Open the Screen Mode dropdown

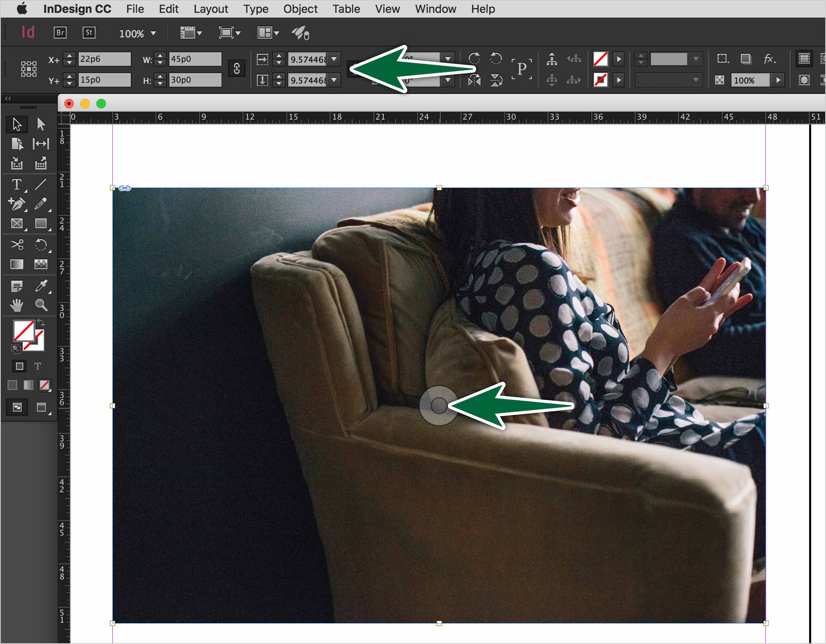229,33
